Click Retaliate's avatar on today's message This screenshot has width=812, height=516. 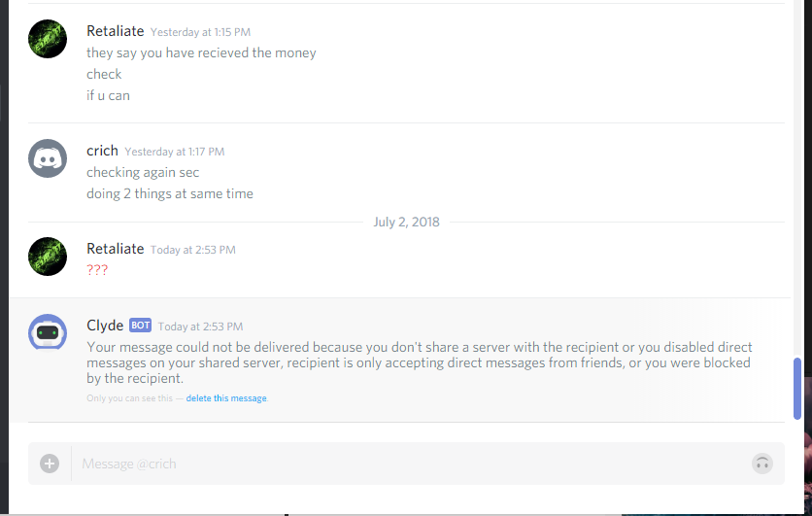(x=48, y=257)
